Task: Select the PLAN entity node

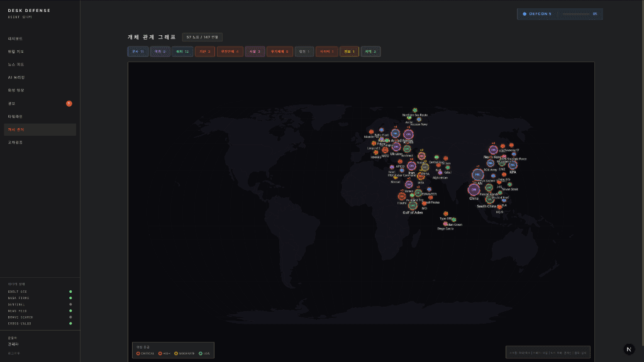Action: [478, 175]
